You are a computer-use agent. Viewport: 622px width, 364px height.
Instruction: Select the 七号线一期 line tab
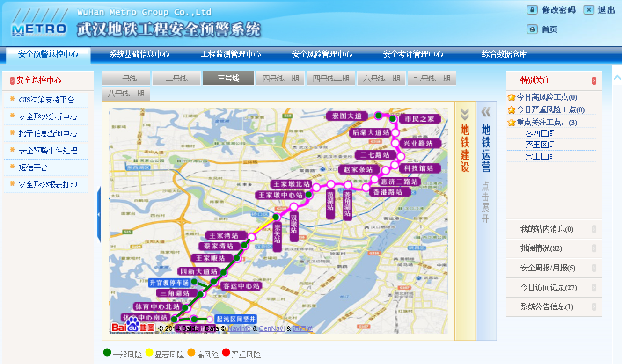coord(432,78)
